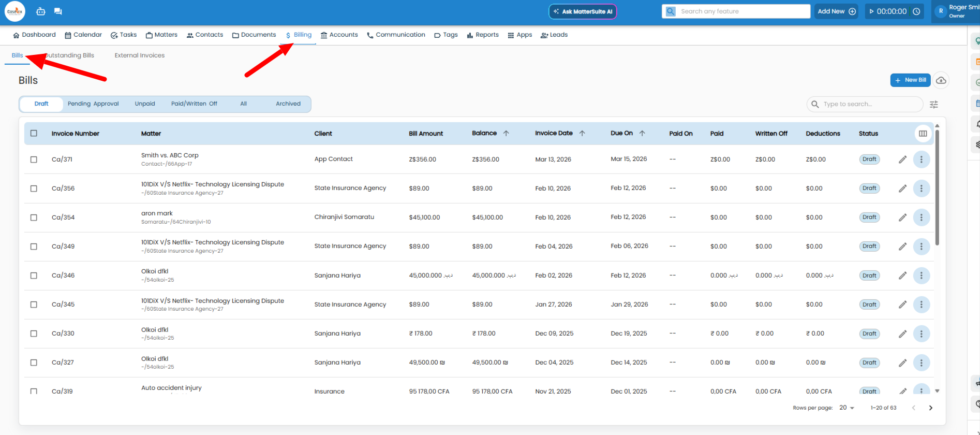The image size is (980, 435).
Task: Start the timer play icon
Action: coord(872,11)
